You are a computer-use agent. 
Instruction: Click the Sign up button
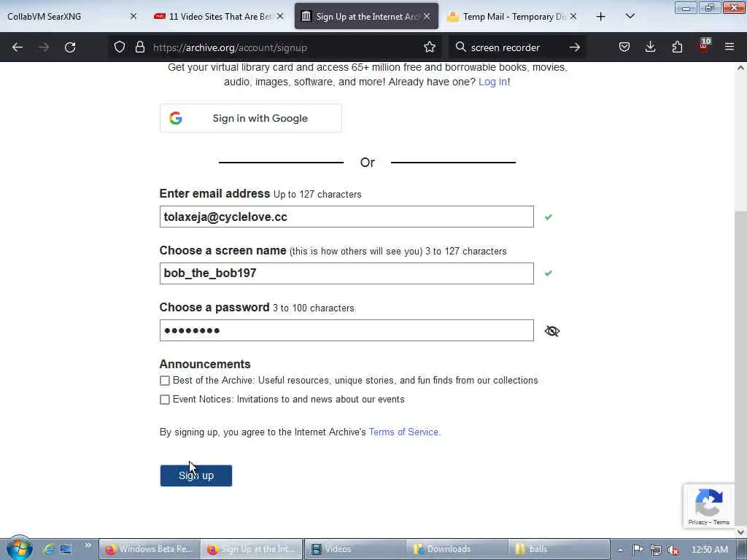(196, 475)
